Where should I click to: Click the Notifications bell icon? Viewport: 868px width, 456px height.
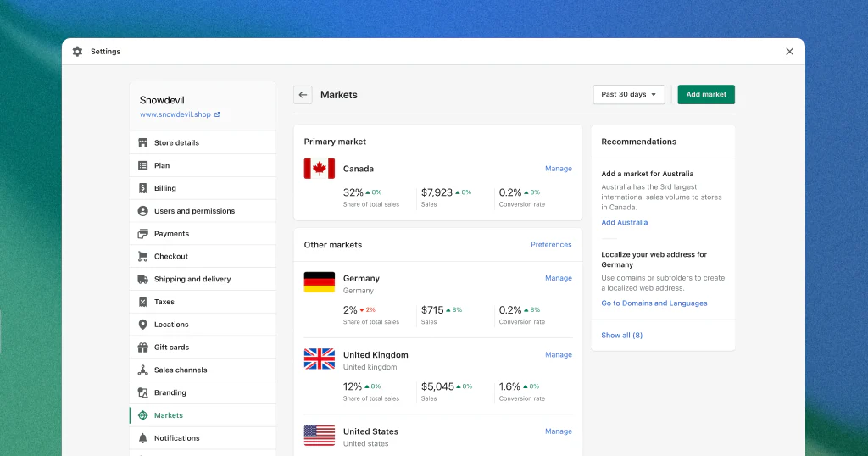pyautogui.click(x=142, y=438)
